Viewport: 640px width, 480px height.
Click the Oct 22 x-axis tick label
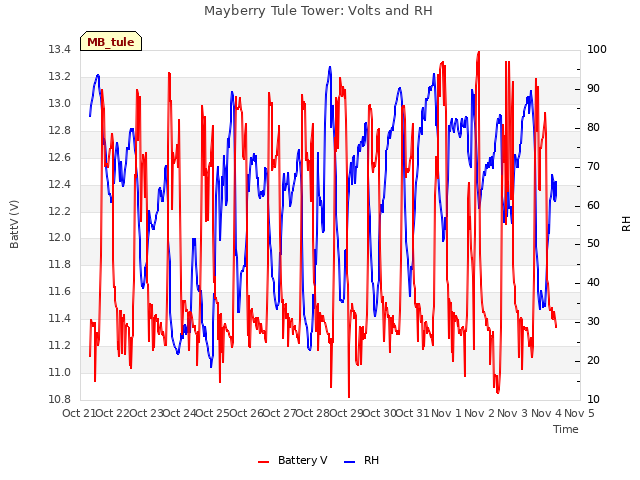pos(113,413)
